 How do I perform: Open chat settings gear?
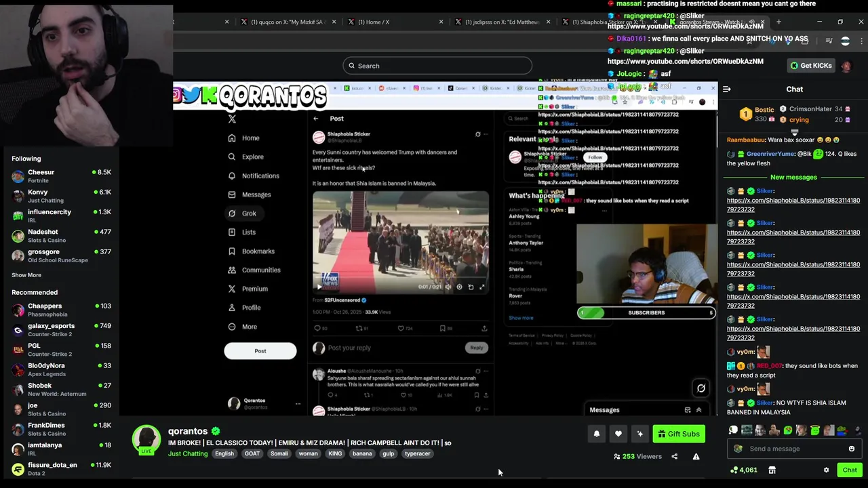[826, 470]
